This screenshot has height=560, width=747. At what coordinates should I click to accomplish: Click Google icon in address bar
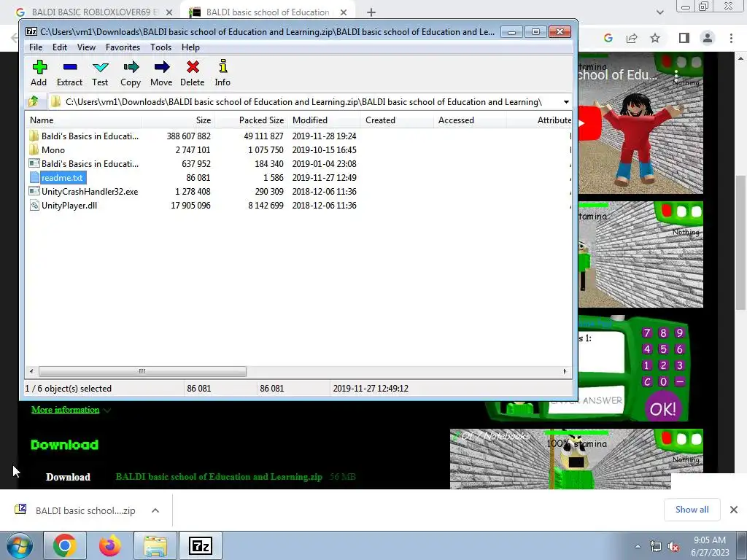click(608, 38)
